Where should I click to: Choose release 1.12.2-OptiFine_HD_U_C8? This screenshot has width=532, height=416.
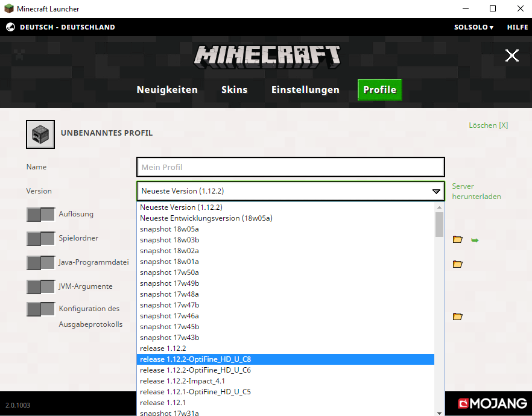(x=285, y=359)
